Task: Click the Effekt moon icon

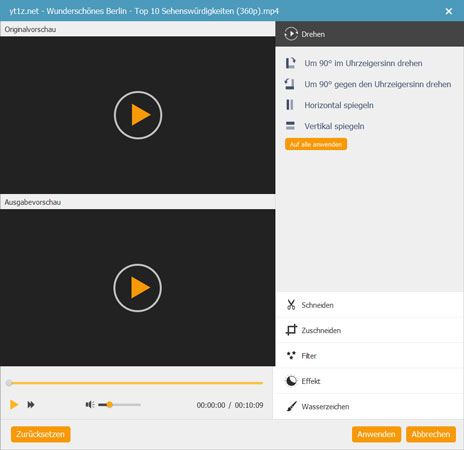Action: [291, 381]
